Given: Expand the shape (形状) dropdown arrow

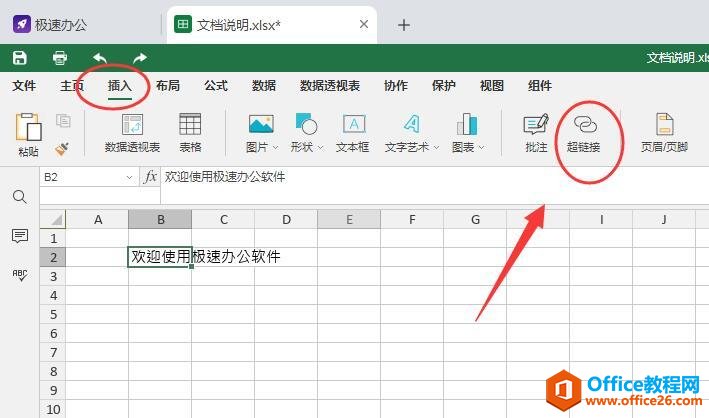Looking at the screenshot, I should (x=321, y=147).
